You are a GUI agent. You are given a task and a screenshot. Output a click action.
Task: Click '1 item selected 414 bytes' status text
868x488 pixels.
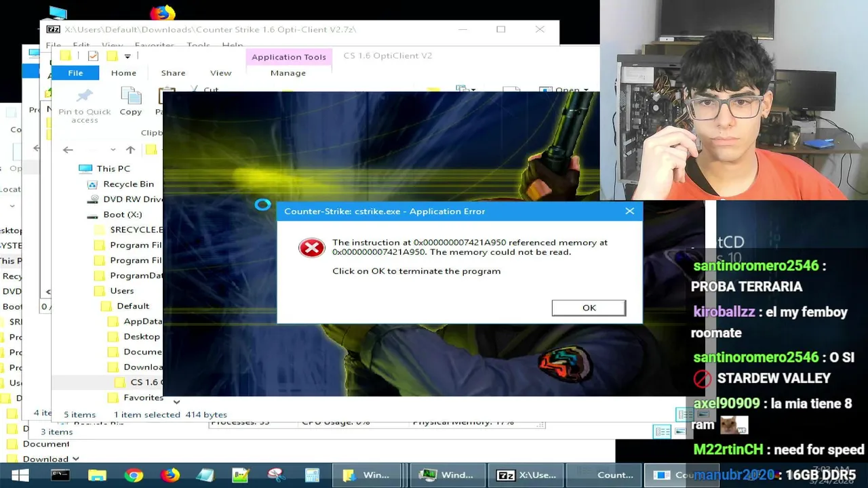(x=170, y=414)
